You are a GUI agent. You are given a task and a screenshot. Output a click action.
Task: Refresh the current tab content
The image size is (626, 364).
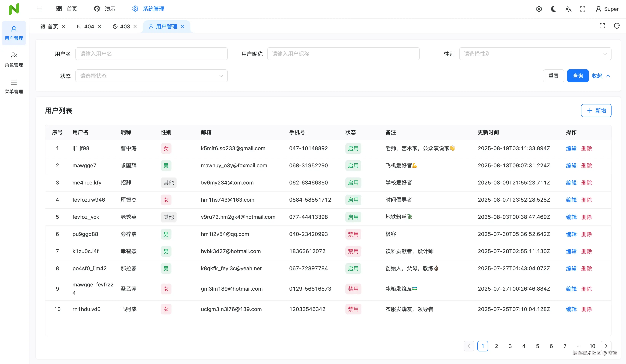tap(617, 26)
